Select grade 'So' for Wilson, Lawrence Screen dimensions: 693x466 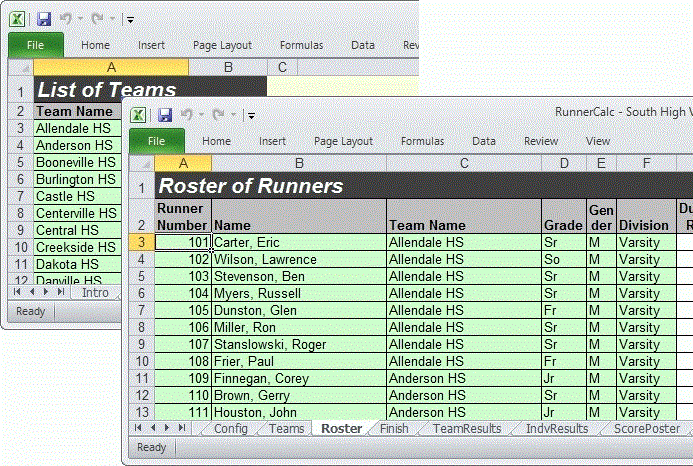tap(564, 260)
